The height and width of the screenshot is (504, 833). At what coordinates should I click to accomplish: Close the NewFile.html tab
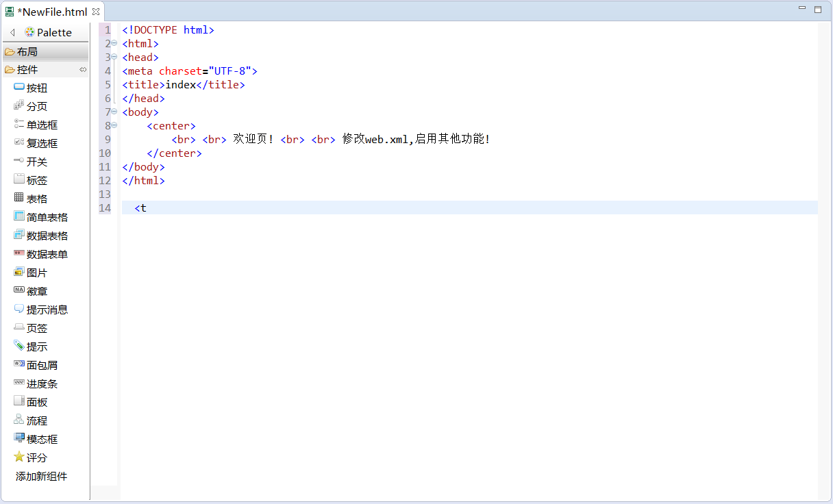(x=96, y=12)
